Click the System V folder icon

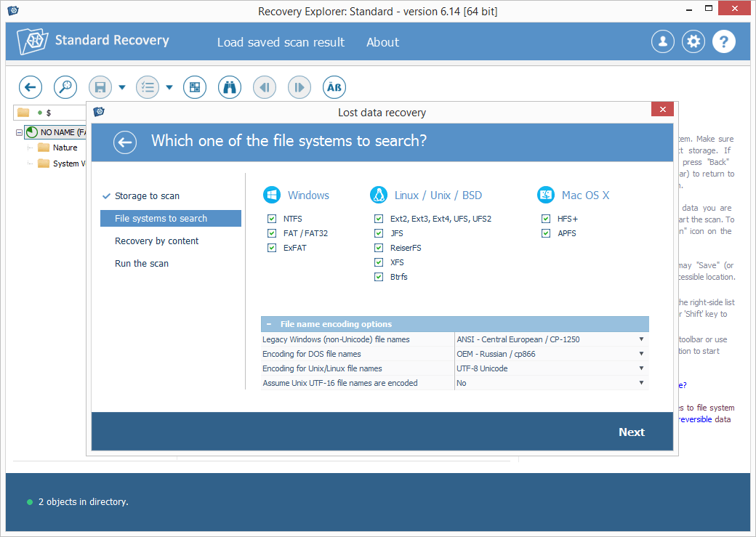[44, 163]
